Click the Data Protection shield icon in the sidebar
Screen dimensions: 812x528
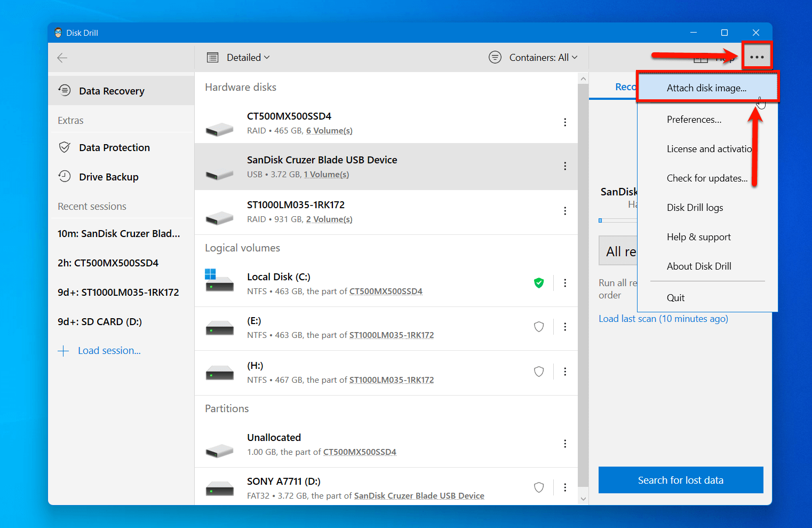click(65, 147)
